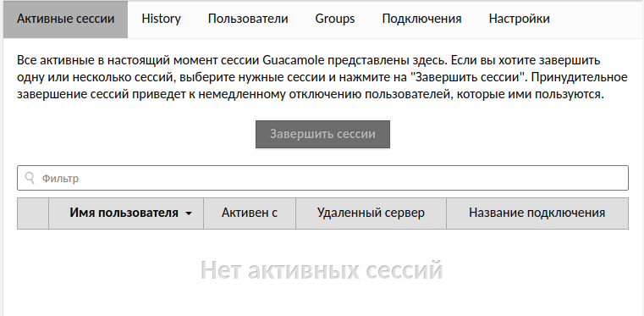Click the Активные сессии tab
The width and height of the screenshot is (644, 316).
[x=66, y=19]
